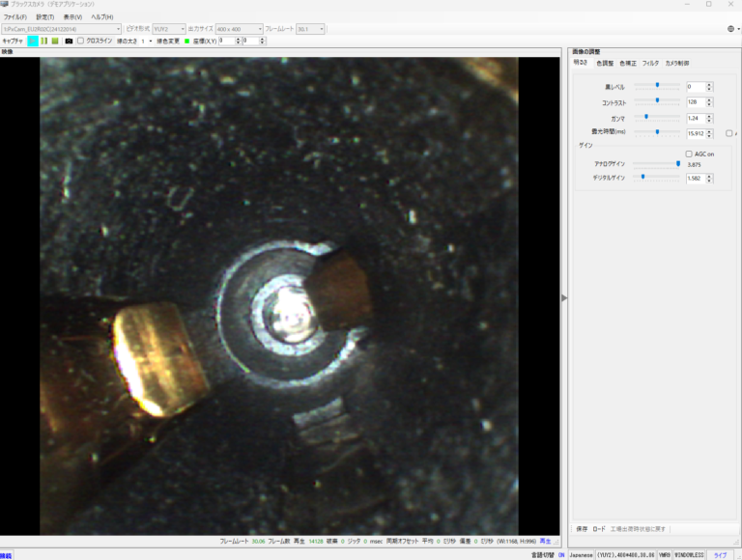Switch to the フィルタ tab
Viewport: 742px width, 560px height.
coord(650,63)
